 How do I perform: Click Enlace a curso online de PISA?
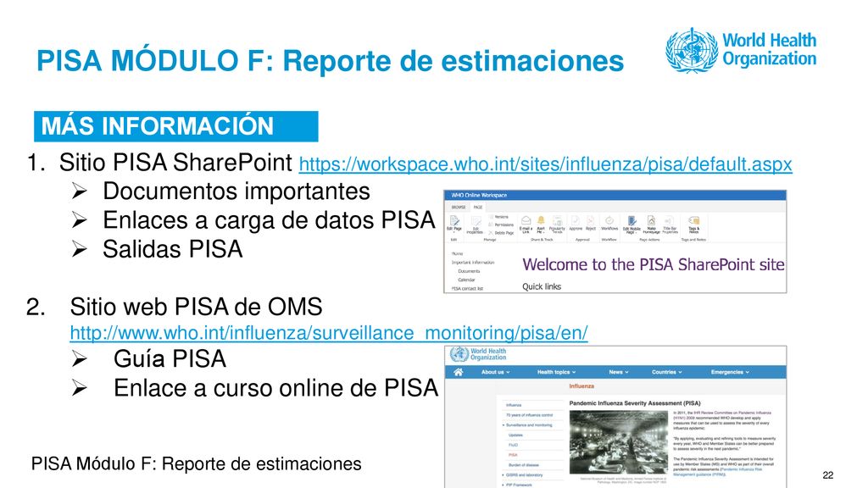point(276,388)
